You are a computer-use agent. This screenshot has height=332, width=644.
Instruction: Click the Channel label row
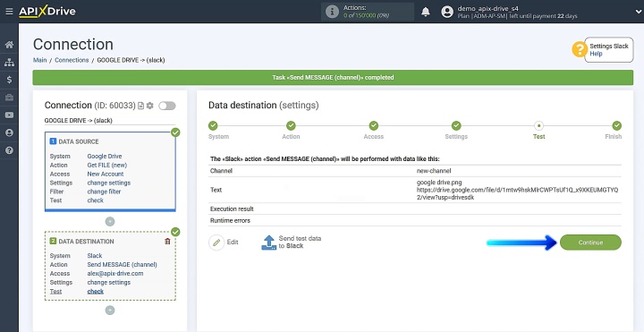coord(415,171)
